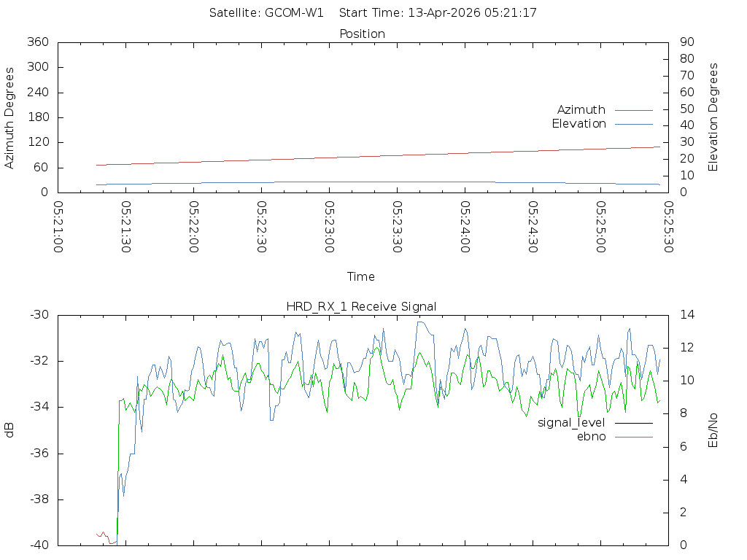The image size is (747, 560).
Task: Click the Satellite GCOM-W1 header text
Action: click(266, 12)
